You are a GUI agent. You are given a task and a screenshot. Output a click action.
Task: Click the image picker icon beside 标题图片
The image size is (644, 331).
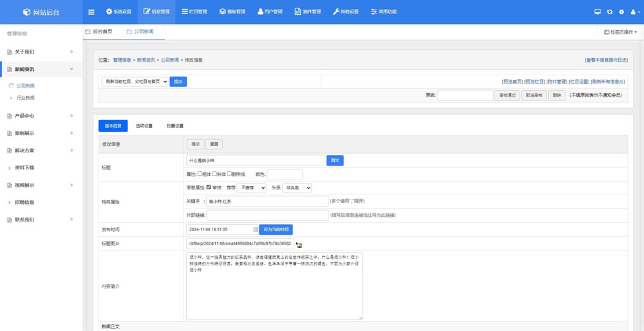tap(299, 245)
